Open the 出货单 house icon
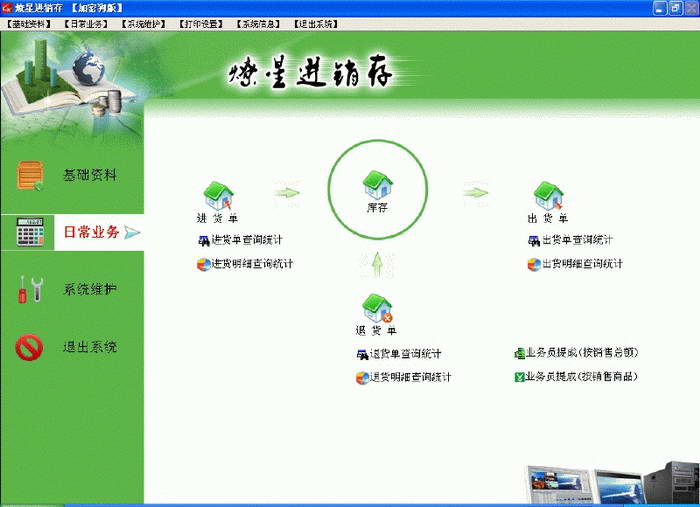 tap(549, 195)
